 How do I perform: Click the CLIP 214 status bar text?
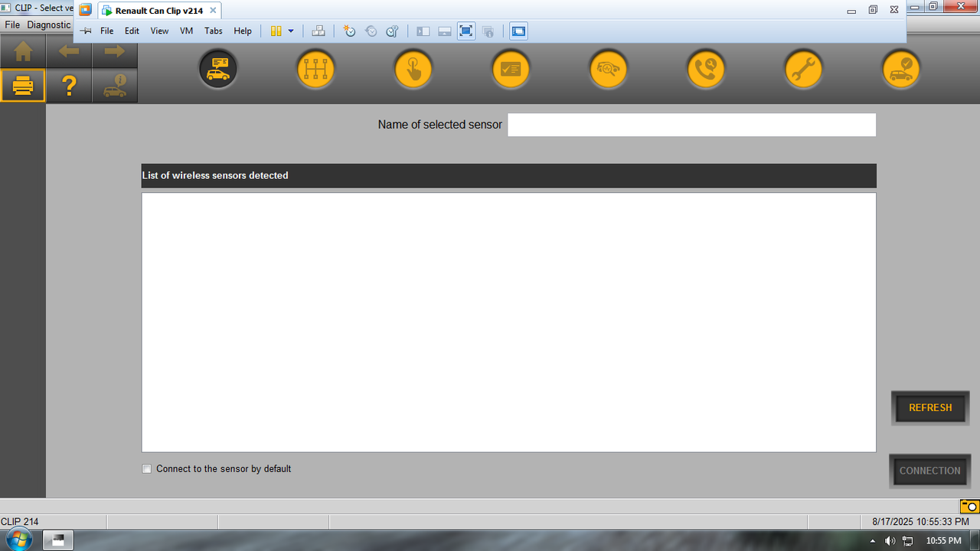pyautogui.click(x=19, y=522)
